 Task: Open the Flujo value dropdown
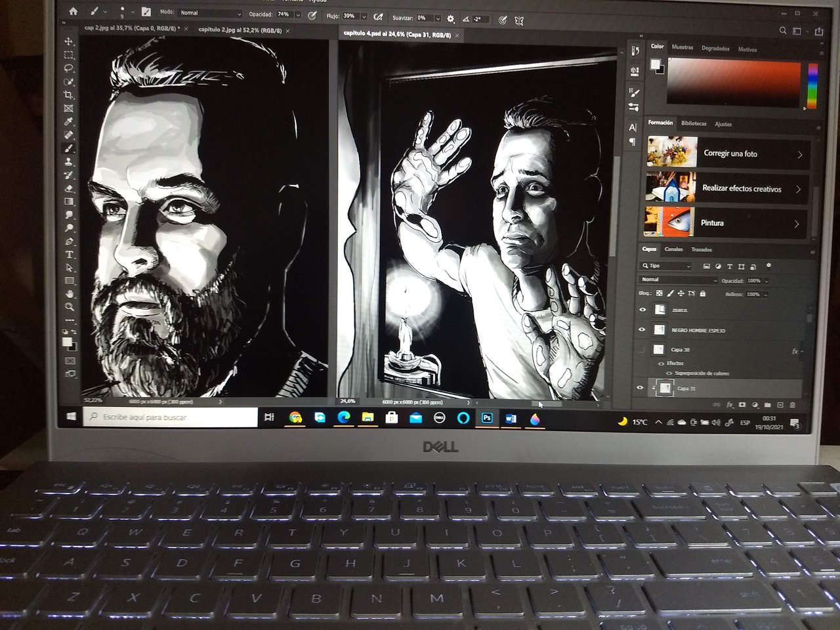click(364, 16)
